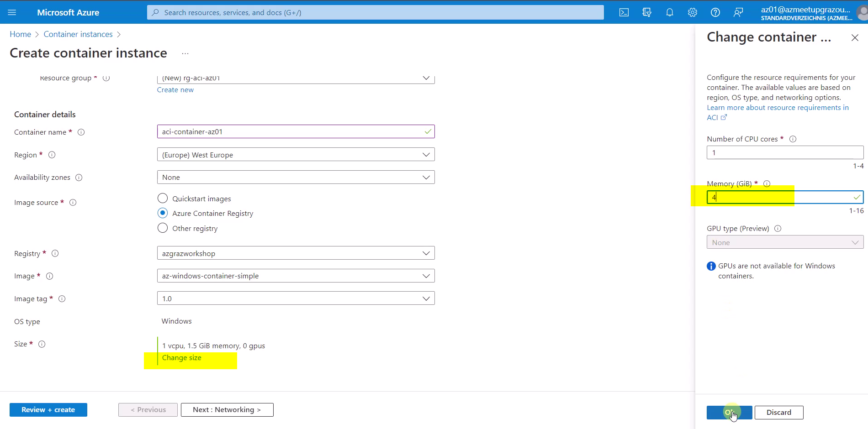Show info tooltip for GPU type (Preview)
The width and height of the screenshot is (868, 429).
click(x=778, y=228)
